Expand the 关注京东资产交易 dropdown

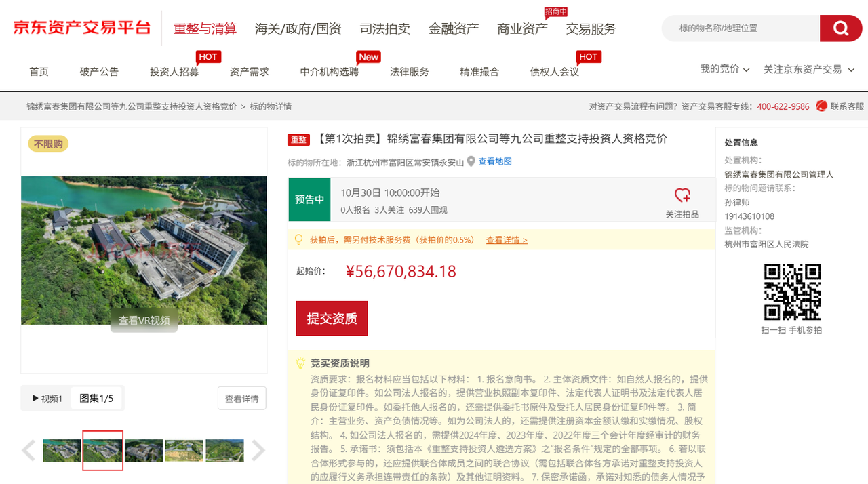808,69
